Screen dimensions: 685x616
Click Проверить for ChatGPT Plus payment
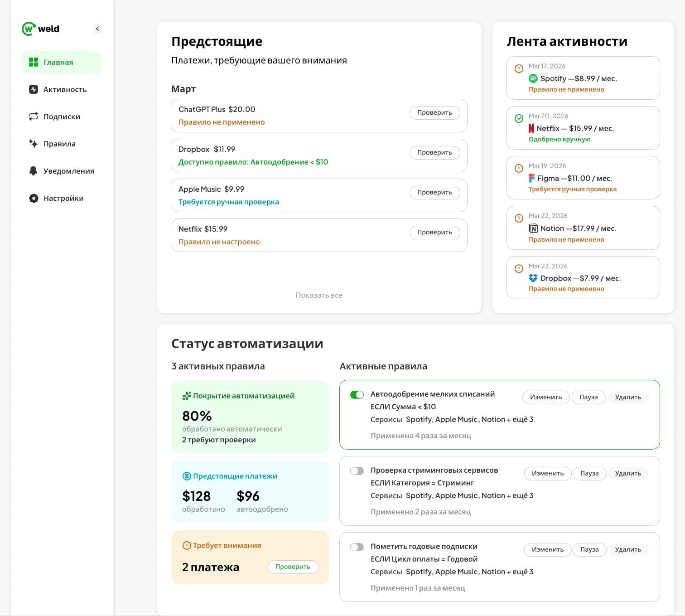point(435,112)
